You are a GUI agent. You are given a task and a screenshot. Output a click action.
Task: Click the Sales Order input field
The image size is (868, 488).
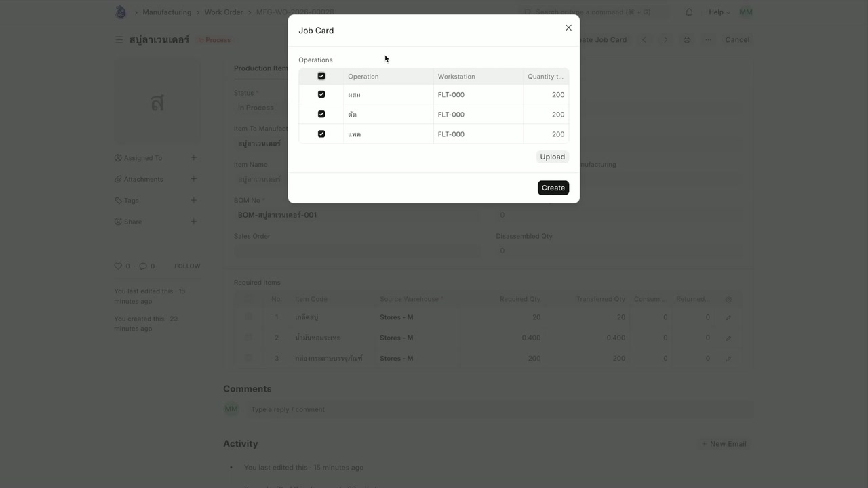[x=357, y=251]
